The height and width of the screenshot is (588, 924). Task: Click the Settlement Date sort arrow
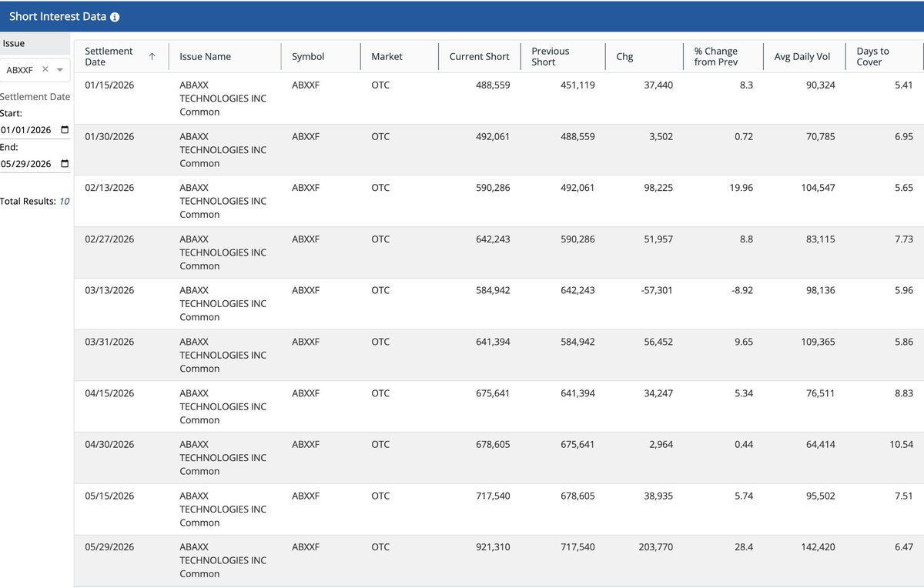(x=152, y=56)
